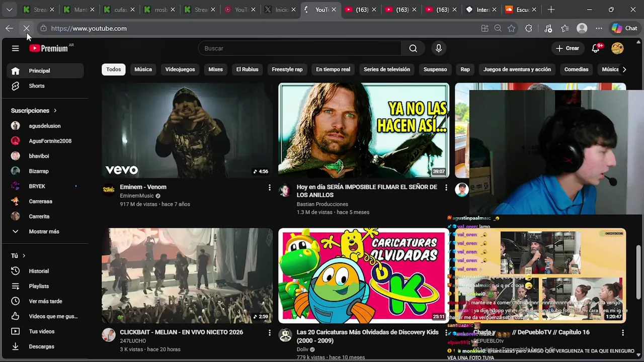Open the Copilot Chat button
Screen dimensions: 644x362
(624, 29)
